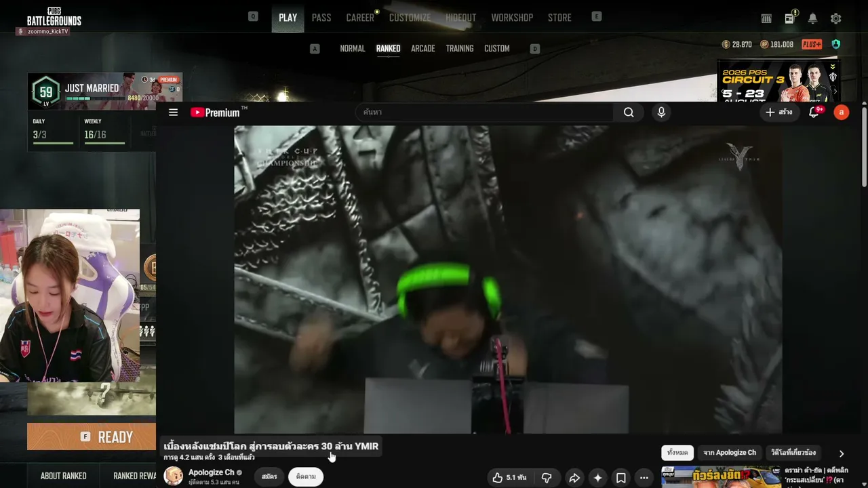Screen dimensions: 868x488
Task: Click the READY button
Action: tap(92, 437)
